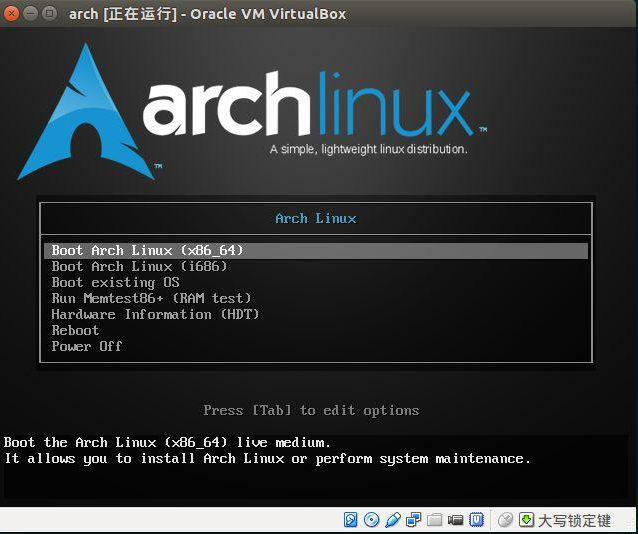Viewport: 638px width, 534px height.
Task: Open the hard disk activity indicator
Action: [x=351, y=520]
